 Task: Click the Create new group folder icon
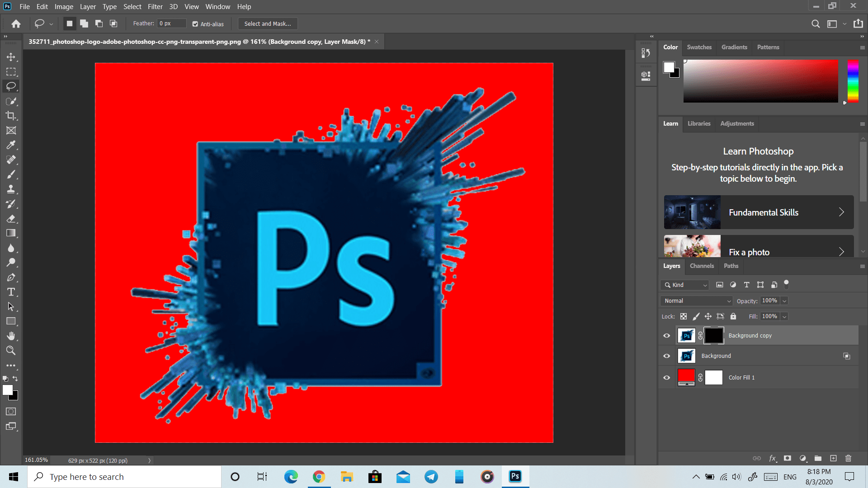[818, 458]
